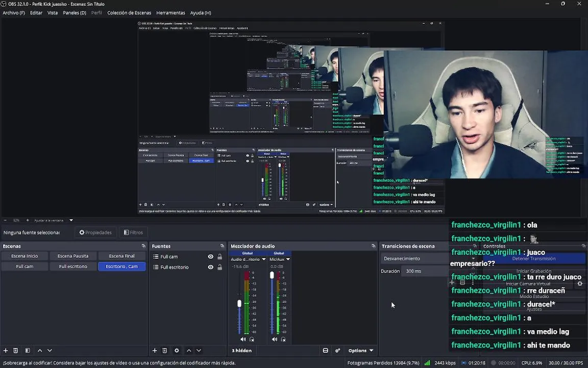Delete scene using Escenas trash icon
The width and height of the screenshot is (588, 368).
coord(15,350)
